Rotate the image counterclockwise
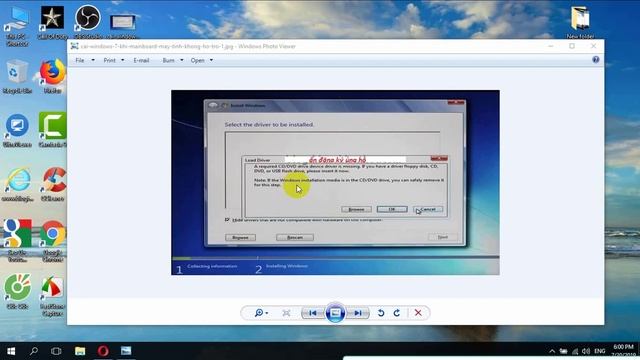Screen dimensions: 640x360 coord(381,313)
